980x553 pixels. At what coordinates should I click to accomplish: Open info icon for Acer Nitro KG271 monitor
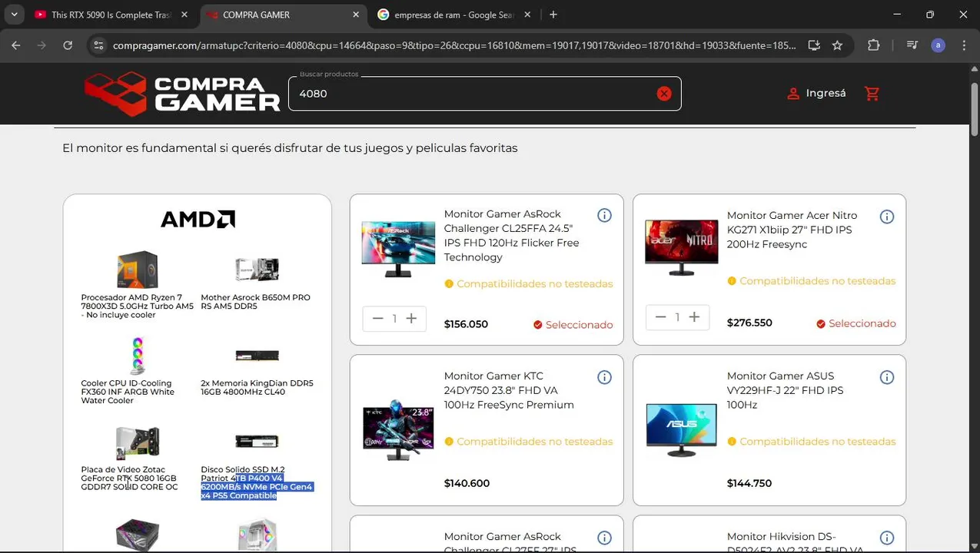pyautogui.click(x=887, y=217)
